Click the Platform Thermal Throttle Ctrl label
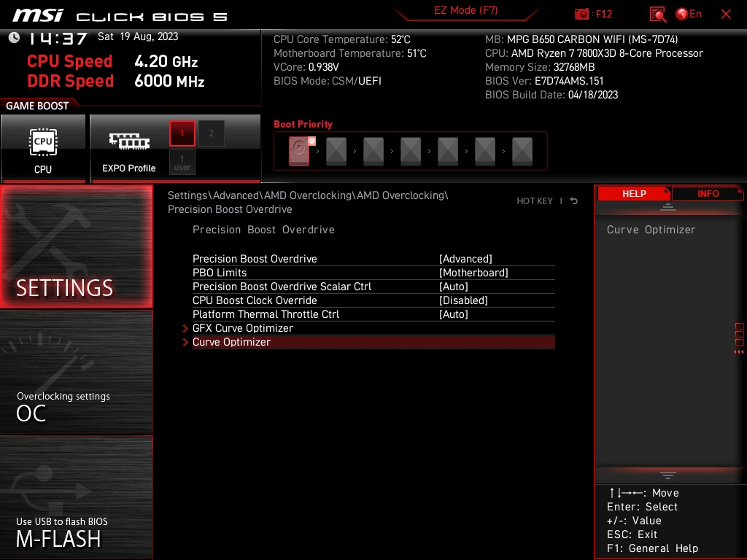This screenshot has height=560, width=747. click(266, 314)
